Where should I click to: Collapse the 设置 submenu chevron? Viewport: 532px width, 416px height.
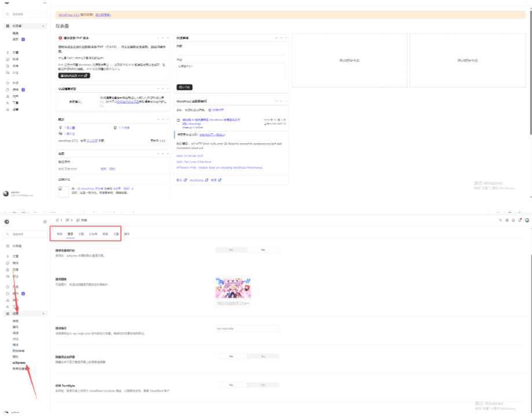click(43, 312)
